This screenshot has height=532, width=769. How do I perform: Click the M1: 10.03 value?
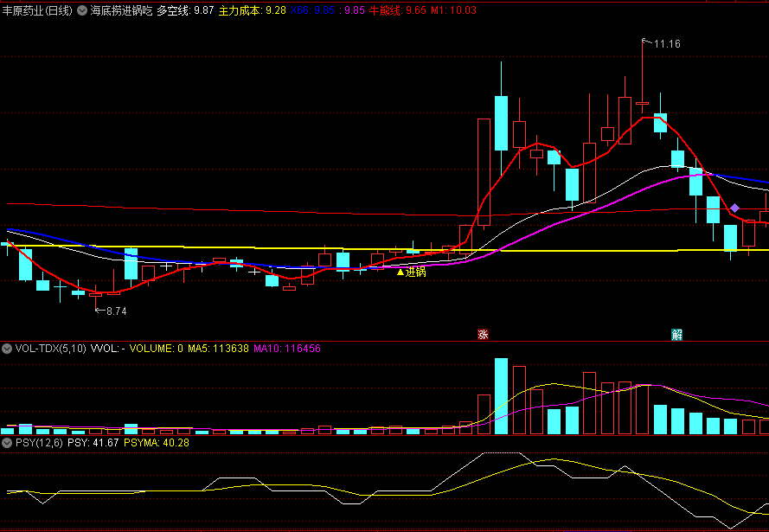(x=453, y=10)
